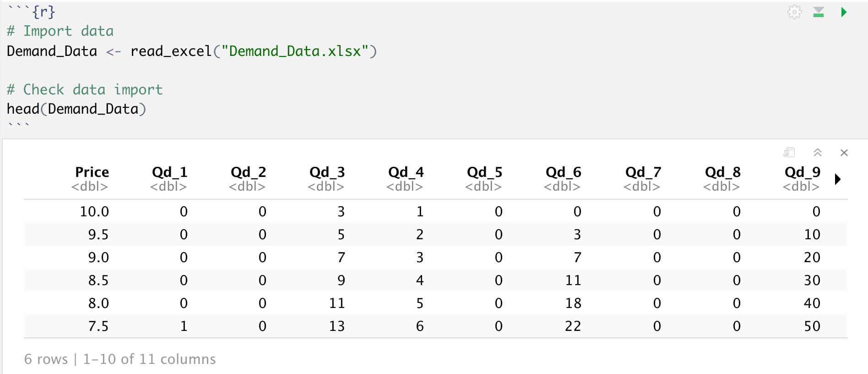Click the head(Demand_Data) code line

pos(76,109)
